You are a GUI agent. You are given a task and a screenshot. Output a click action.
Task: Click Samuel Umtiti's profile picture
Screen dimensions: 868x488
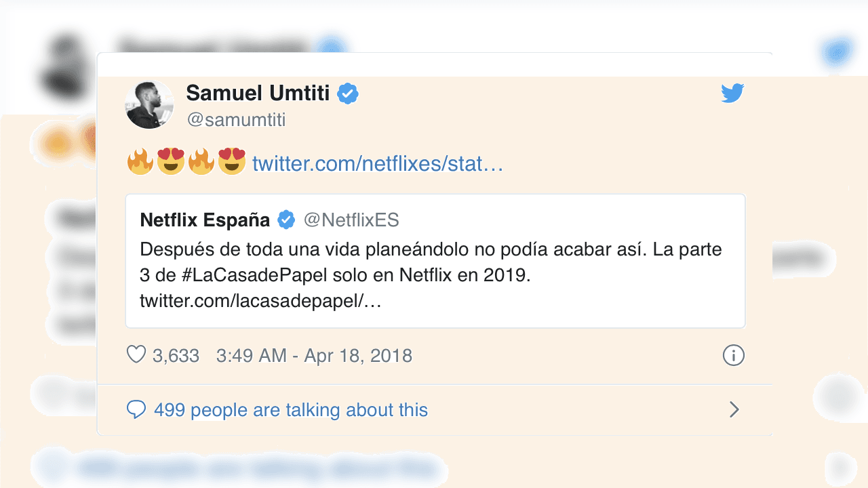(149, 104)
